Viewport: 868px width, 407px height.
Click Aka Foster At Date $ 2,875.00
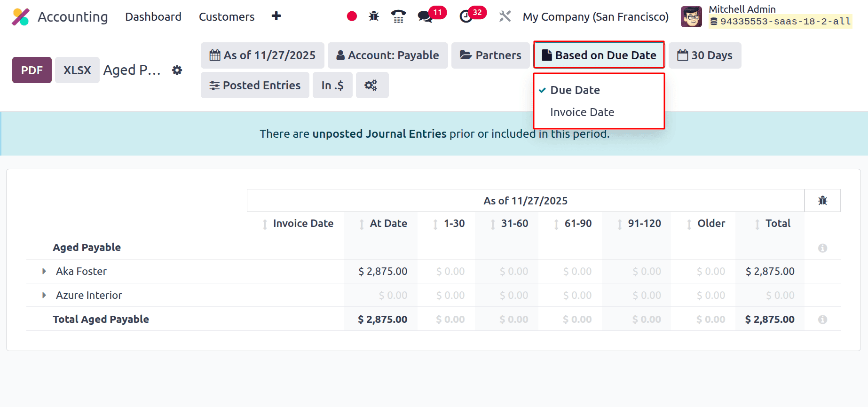coord(383,271)
